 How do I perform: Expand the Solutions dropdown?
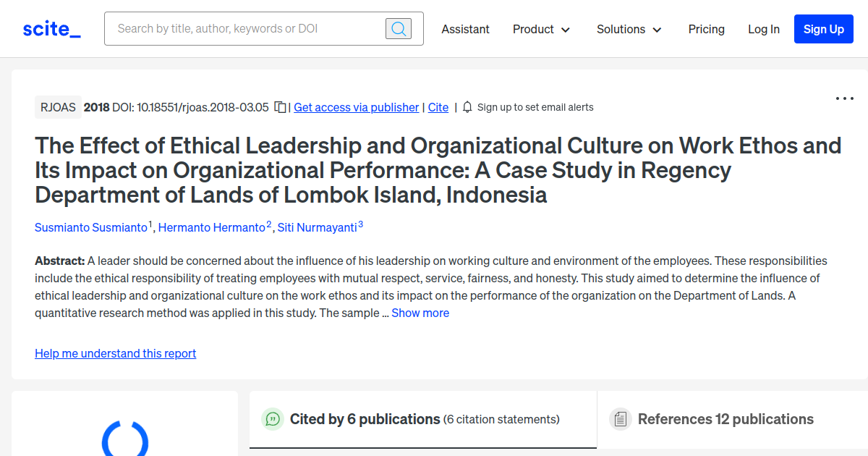pos(628,29)
